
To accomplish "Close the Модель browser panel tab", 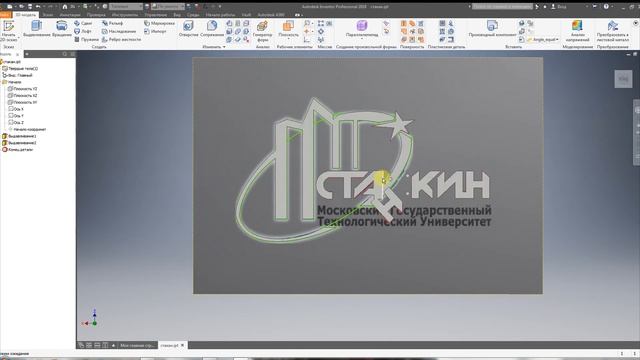I will [x=17, y=54].
